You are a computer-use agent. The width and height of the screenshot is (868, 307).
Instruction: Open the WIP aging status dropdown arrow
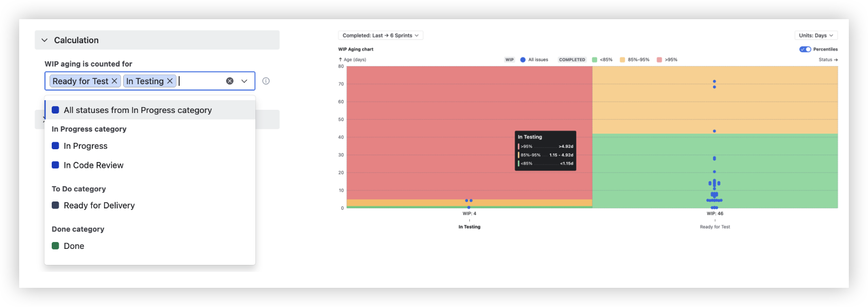244,81
